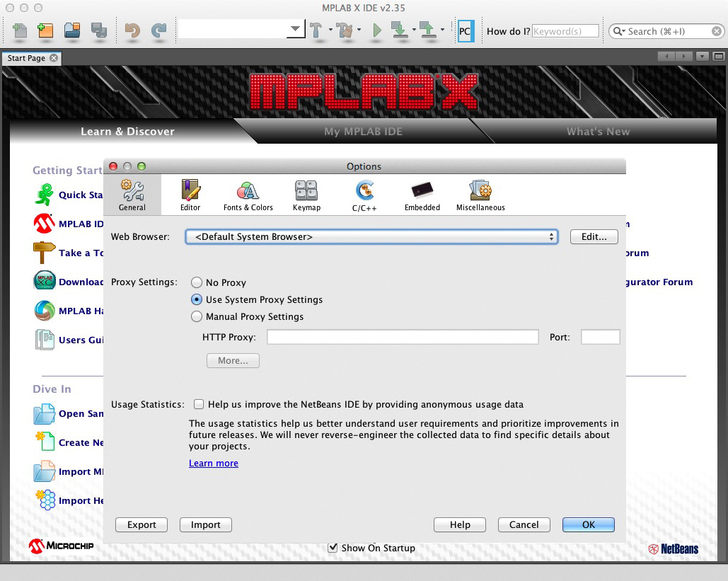Open the C/C++ options category

tap(365, 195)
